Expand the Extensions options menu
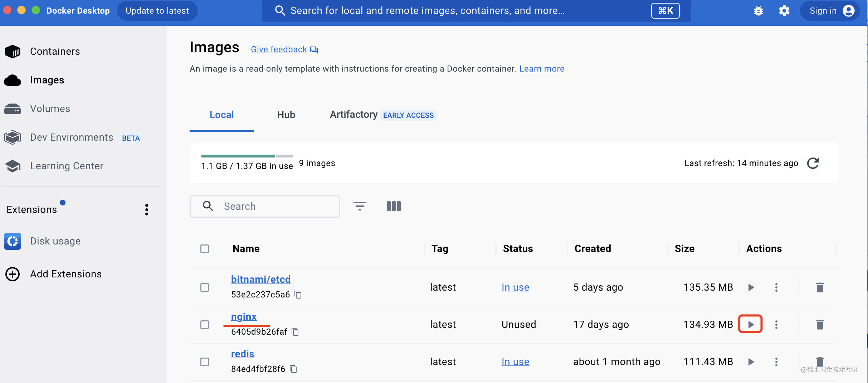This screenshot has height=383, width=868. [x=146, y=210]
